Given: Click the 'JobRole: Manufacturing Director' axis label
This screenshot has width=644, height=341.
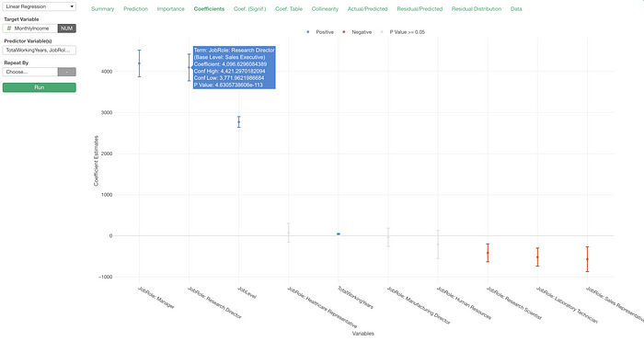Looking at the screenshot, I should click(x=419, y=305).
